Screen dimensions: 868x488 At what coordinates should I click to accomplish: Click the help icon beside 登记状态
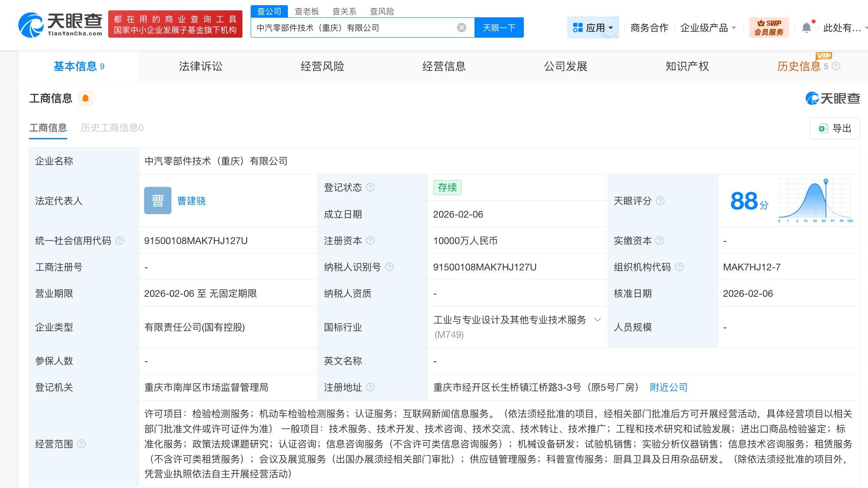pyautogui.click(x=370, y=187)
